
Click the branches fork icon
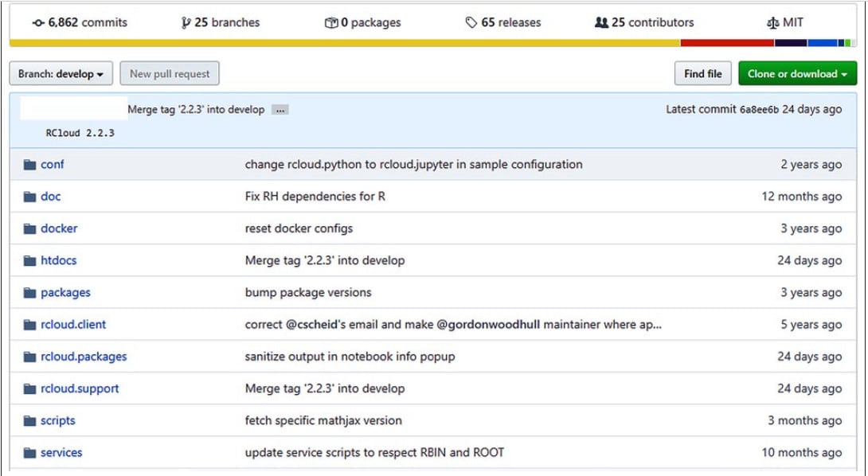[x=186, y=23]
